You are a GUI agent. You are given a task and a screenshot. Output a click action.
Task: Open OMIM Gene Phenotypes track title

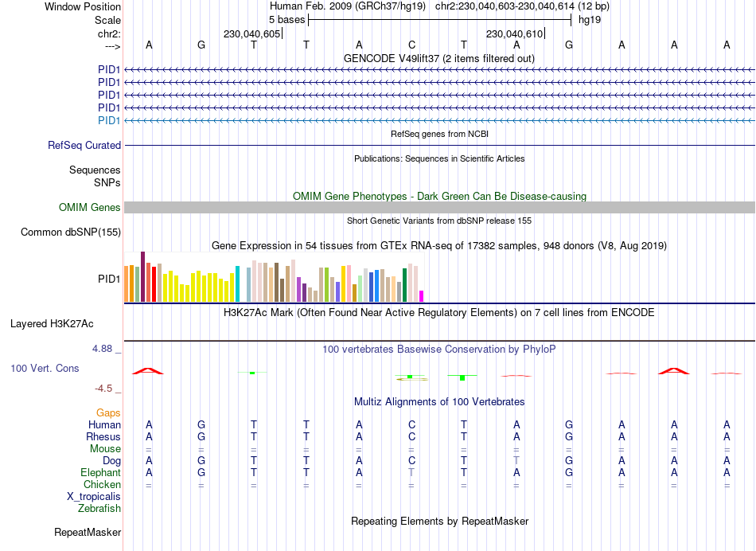pyautogui.click(x=439, y=197)
